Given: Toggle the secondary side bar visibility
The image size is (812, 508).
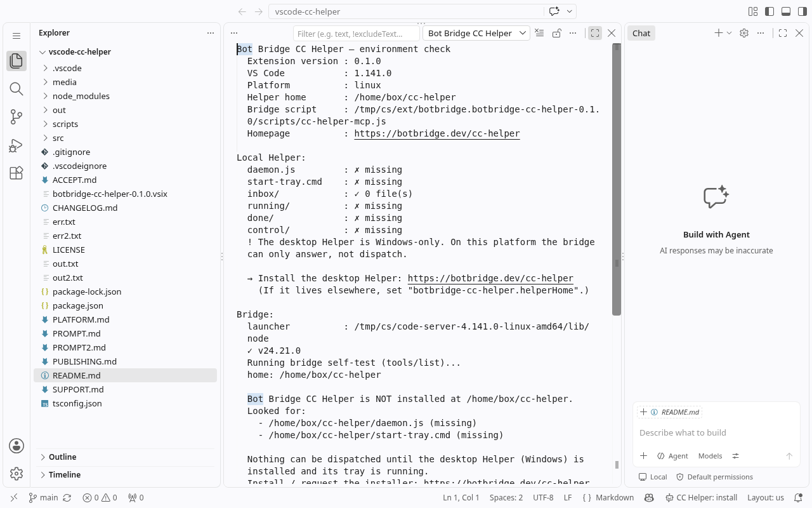Looking at the screenshot, I should [x=801, y=11].
